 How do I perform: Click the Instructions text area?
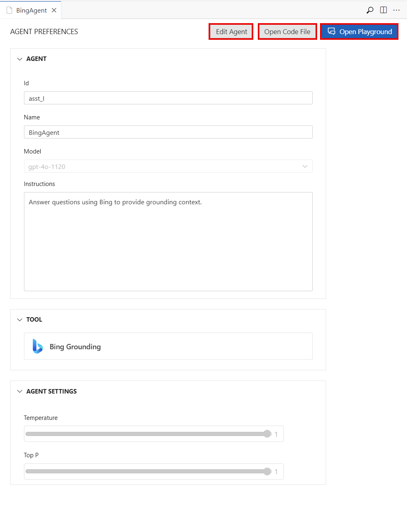point(168,242)
